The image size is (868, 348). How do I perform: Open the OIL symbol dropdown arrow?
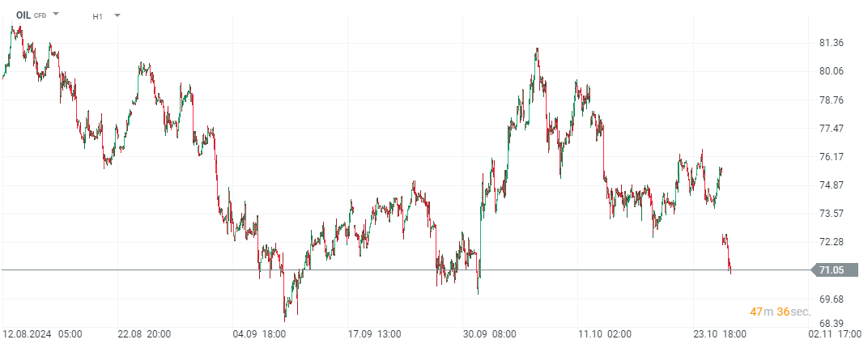pyautogui.click(x=56, y=15)
